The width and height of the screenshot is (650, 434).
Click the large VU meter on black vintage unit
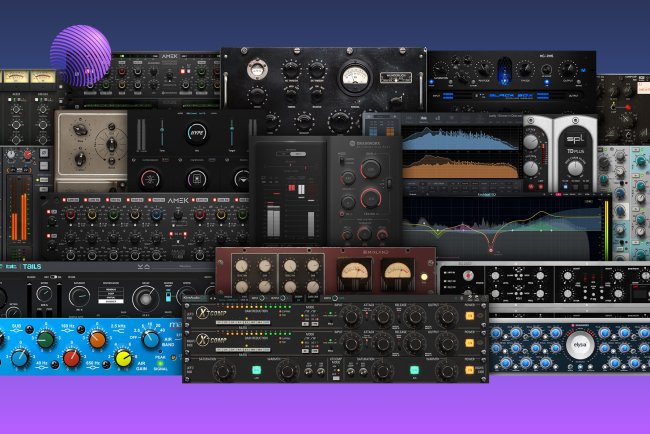coord(355,77)
